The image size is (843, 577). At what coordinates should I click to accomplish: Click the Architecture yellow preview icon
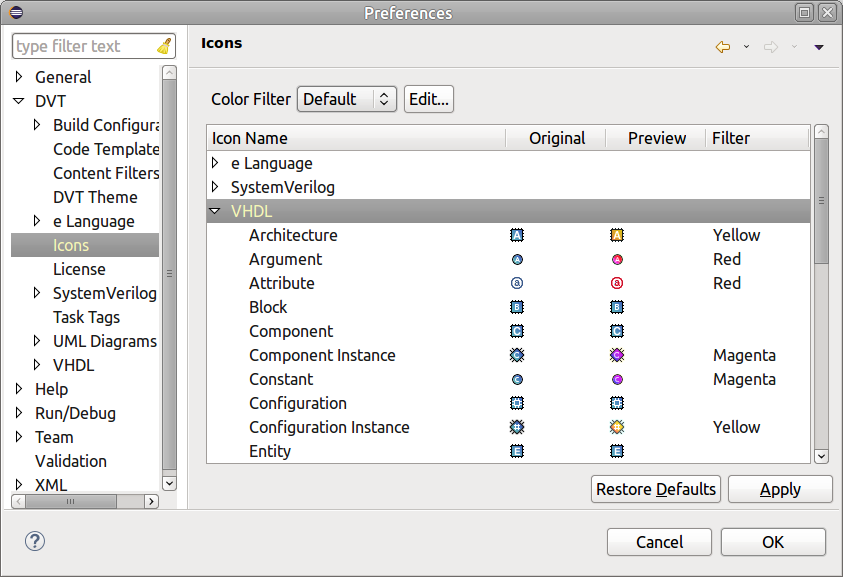[617, 235]
